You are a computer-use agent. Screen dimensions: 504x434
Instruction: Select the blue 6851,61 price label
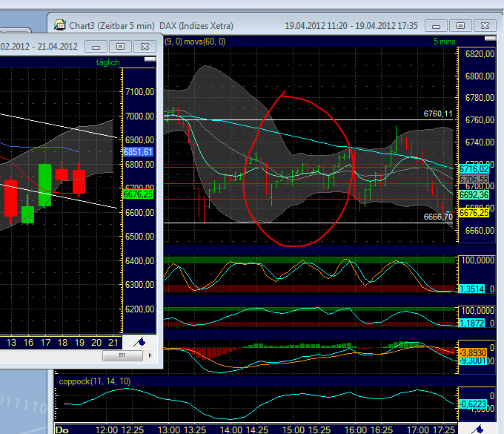click(x=138, y=152)
